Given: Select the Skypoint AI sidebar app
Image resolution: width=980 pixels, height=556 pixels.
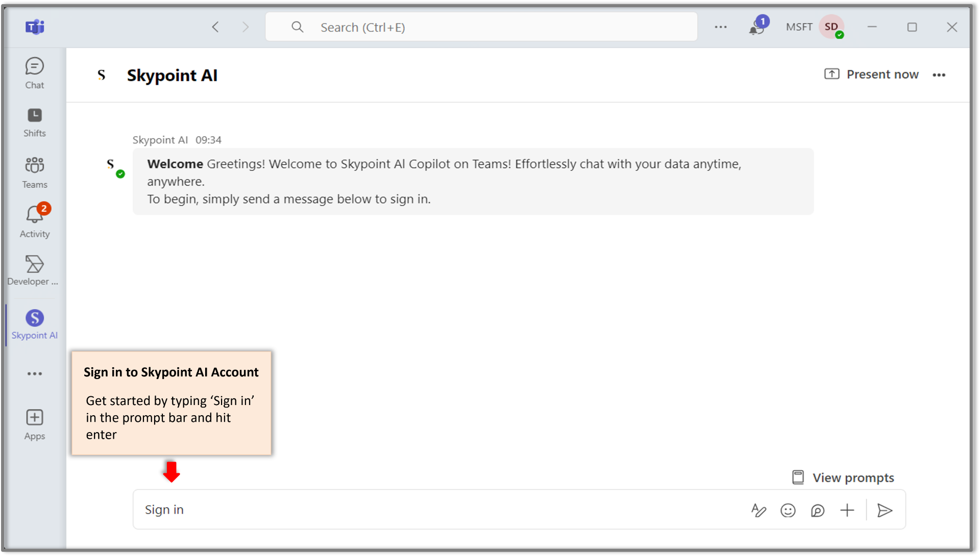Looking at the screenshot, I should (x=34, y=324).
